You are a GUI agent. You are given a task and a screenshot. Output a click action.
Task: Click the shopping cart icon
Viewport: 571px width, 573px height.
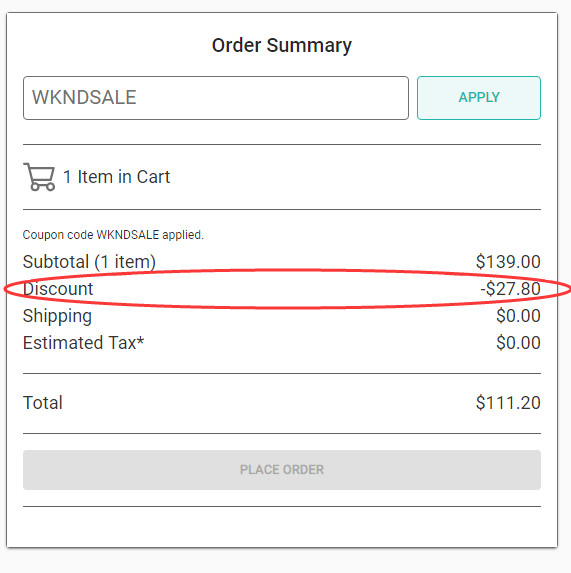(39, 177)
